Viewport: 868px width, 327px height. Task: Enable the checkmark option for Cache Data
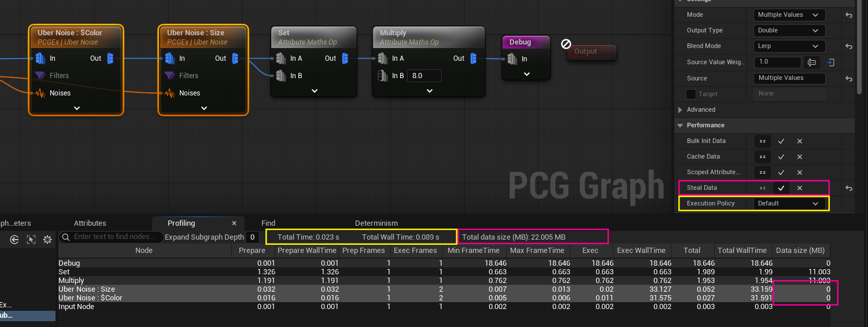click(x=781, y=157)
